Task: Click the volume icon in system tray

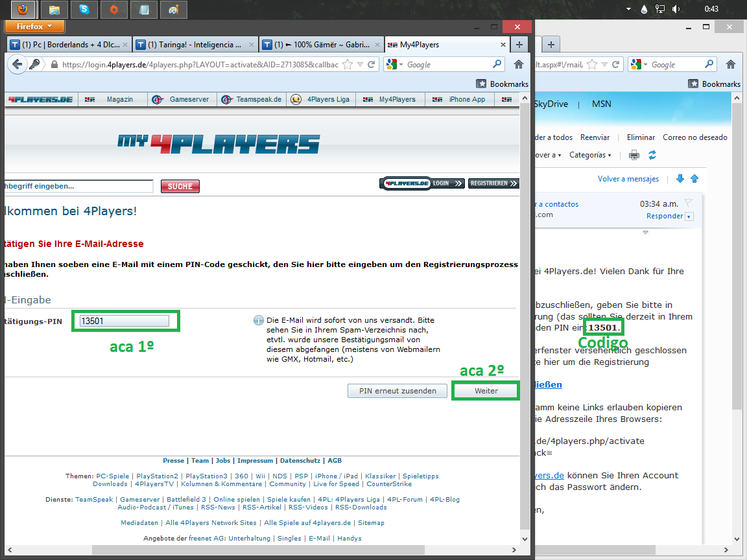Action: point(676,9)
